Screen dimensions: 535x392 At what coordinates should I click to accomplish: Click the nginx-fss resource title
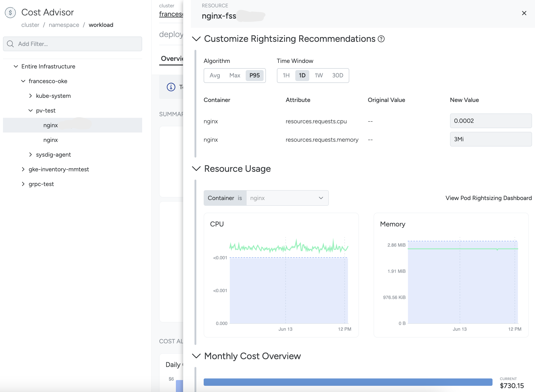[219, 16]
